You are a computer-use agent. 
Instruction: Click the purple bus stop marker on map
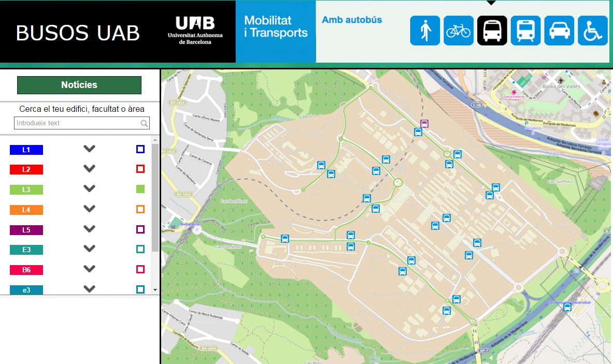click(424, 123)
